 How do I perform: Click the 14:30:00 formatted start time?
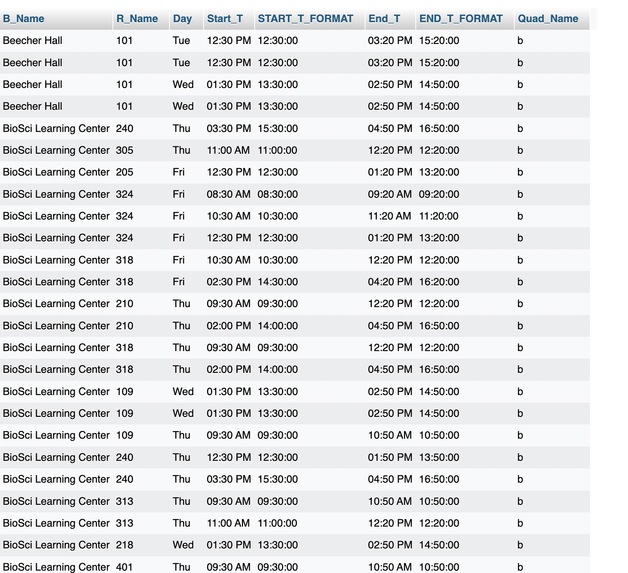pos(278,282)
